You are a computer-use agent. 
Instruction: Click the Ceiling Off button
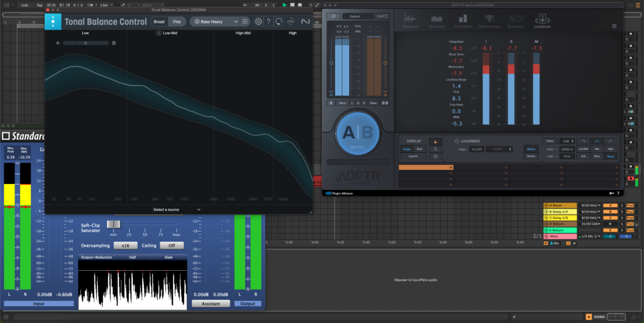coord(172,246)
